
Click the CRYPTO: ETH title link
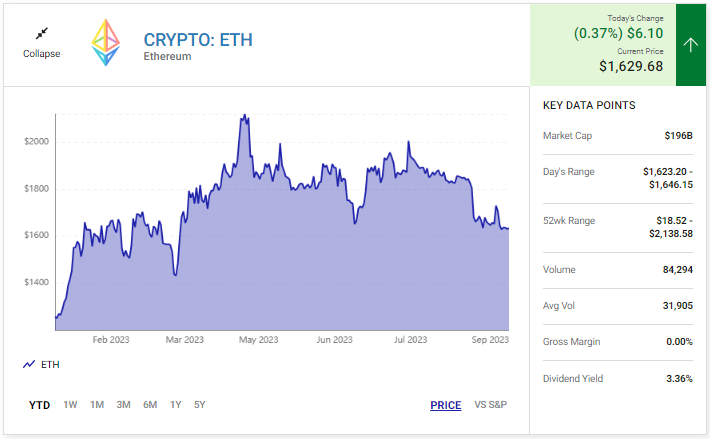198,40
